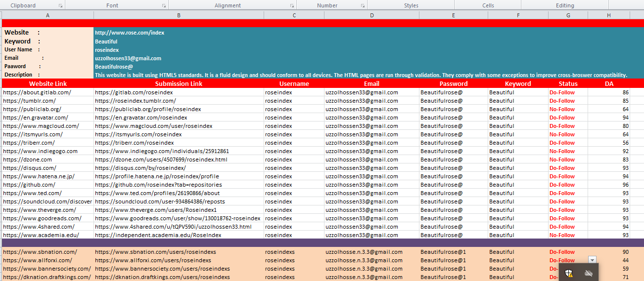Screen dimensions: 644x281
Task: Select https://disqus.com/by/roseindex/ cell
Action: tap(179, 168)
